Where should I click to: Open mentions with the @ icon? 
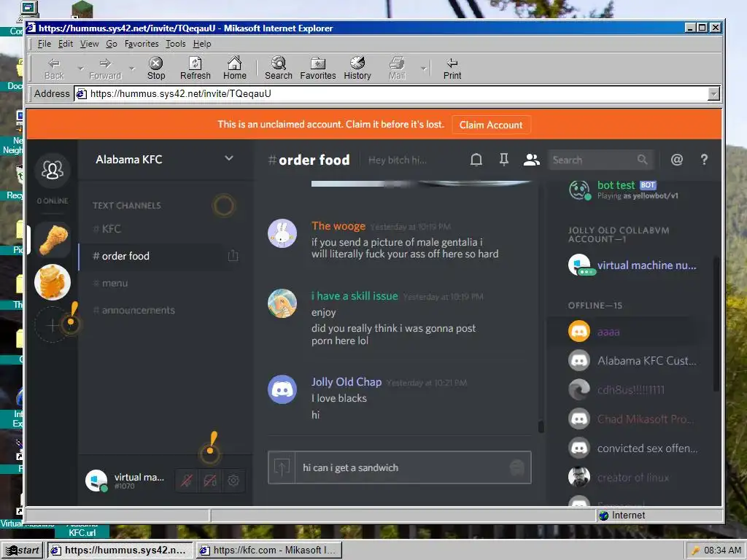click(x=676, y=160)
